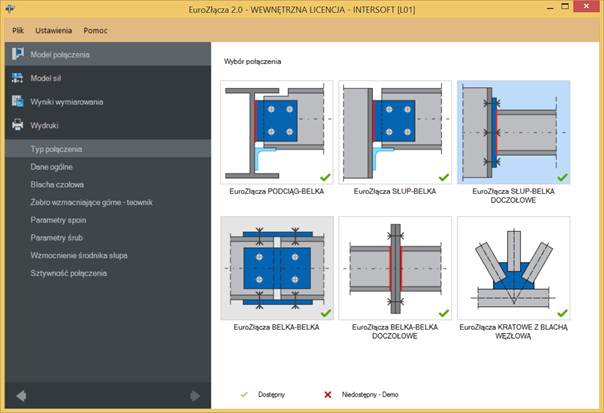Select Model połączenia section
The image size is (604, 413).
[108, 54]
